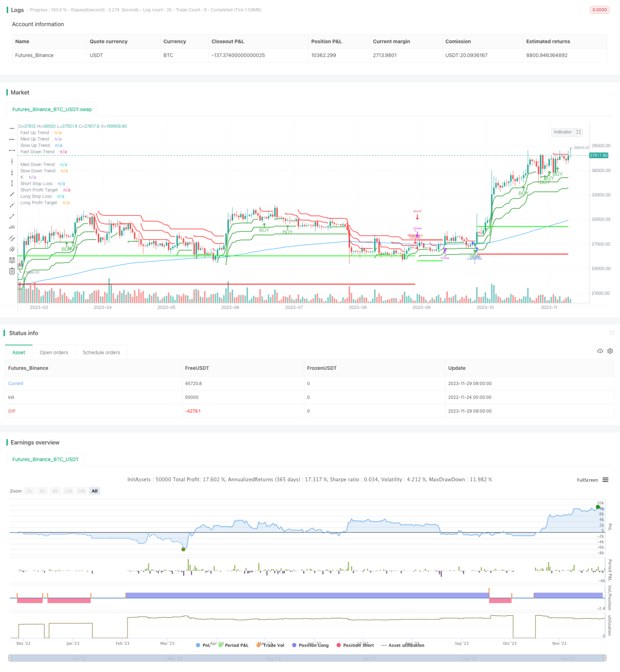
Task: Click the FullScreen button on earnings chart
Action: coord(588,480)
